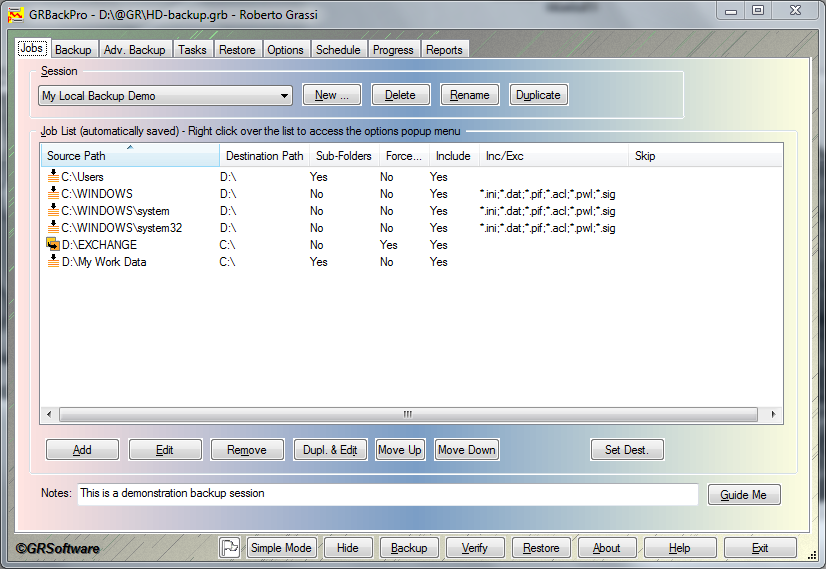Viewport: 826px width, 569px height.
Task: Click the Help button
Action: 680,547
